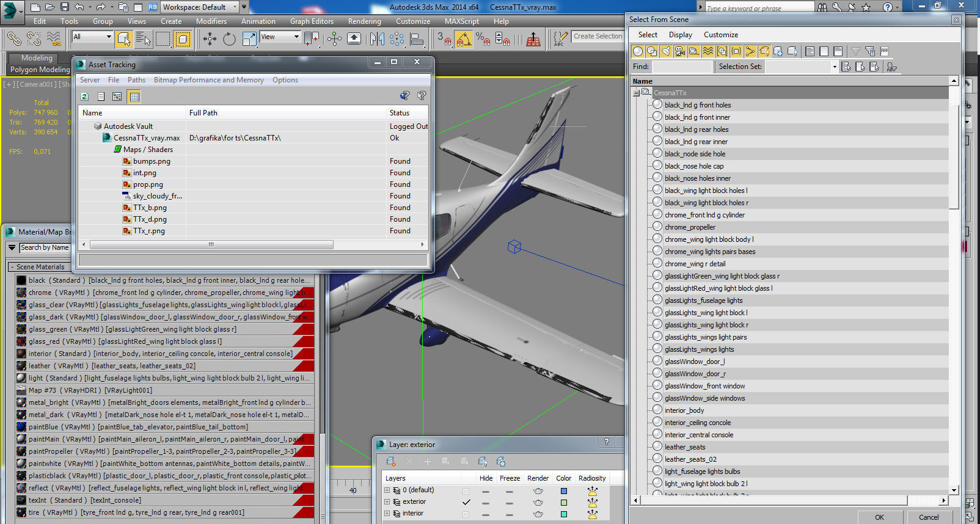Viewport: 980px width, 524px height.
Task: Click the green color swatch of exterior layer
Action: (x=564, y=502)
